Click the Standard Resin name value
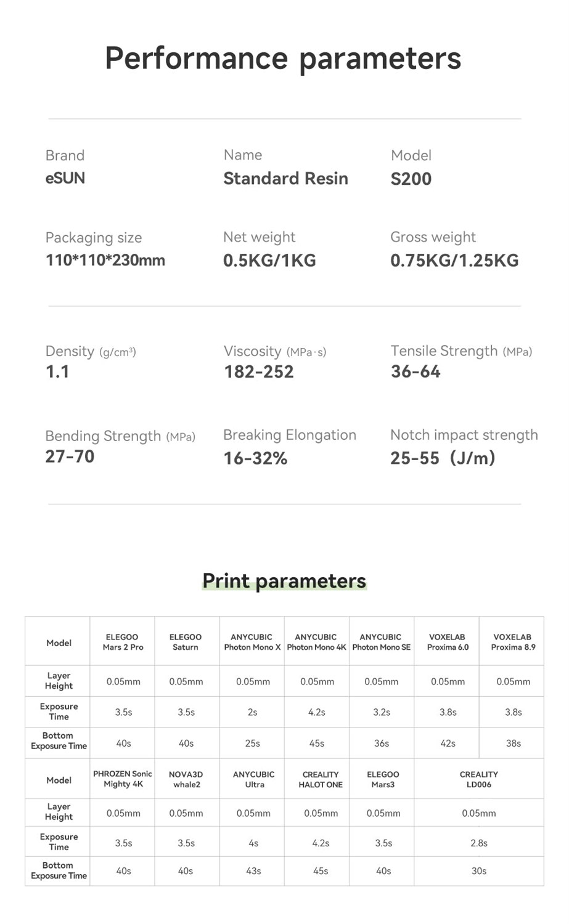569x924 pixels. click(x=285, y=179)
